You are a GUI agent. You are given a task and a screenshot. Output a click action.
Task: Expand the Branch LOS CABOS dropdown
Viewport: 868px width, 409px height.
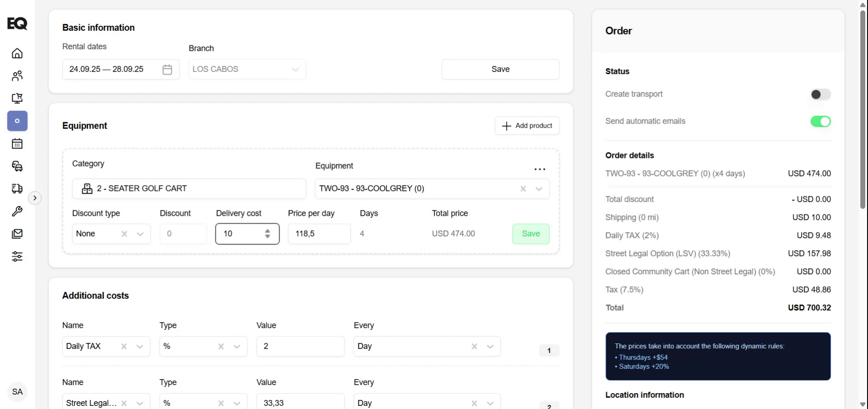tap(295, 70)
